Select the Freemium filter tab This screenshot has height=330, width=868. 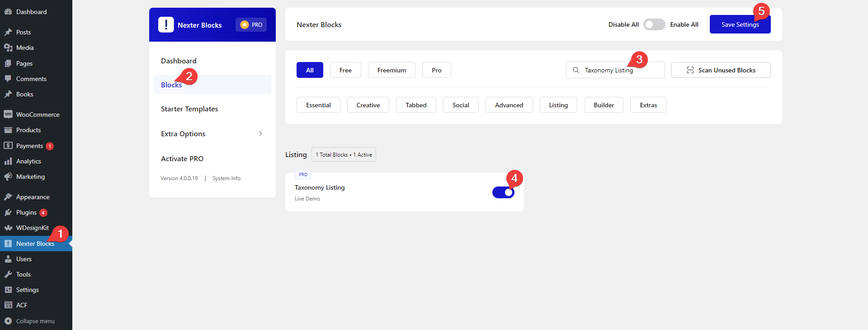(391, 70)
